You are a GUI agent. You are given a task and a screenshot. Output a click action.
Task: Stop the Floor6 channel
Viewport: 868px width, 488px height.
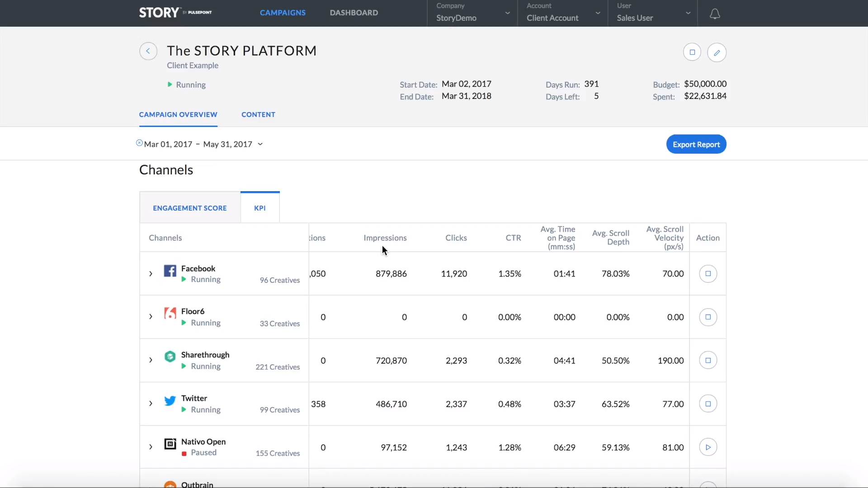[708, 317]
